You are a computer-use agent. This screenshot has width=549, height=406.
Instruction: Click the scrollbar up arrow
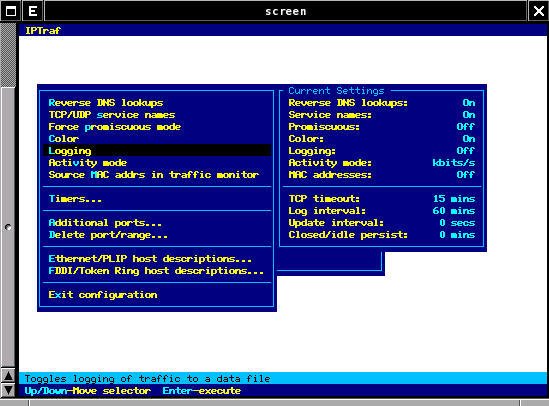[8, 376]
